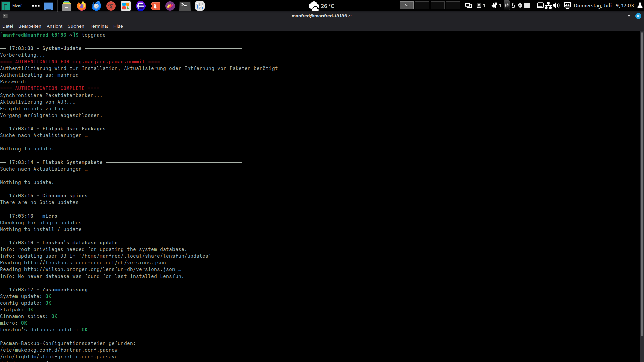Open the Terminal menu
644x362 pixels.
click(x=99, y=26)
